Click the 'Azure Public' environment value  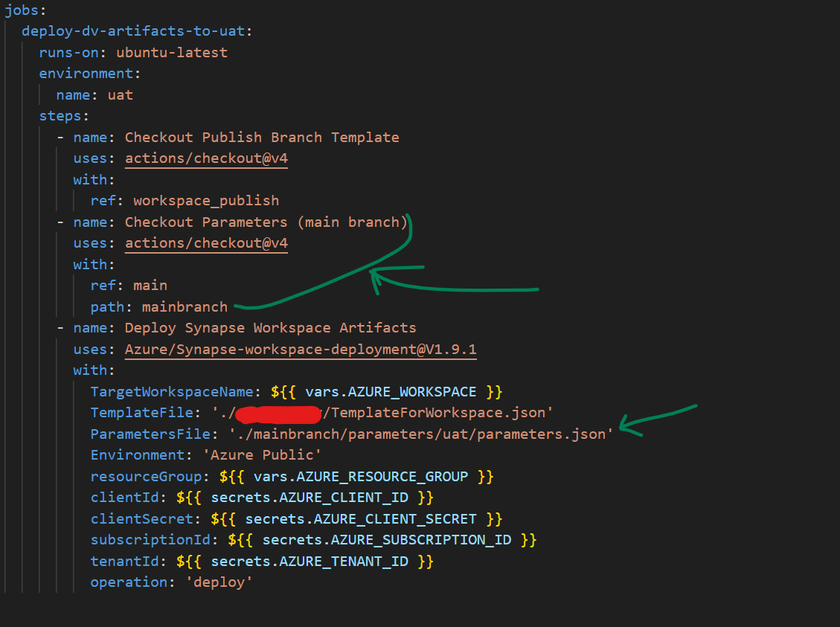[x=262, y=455]
